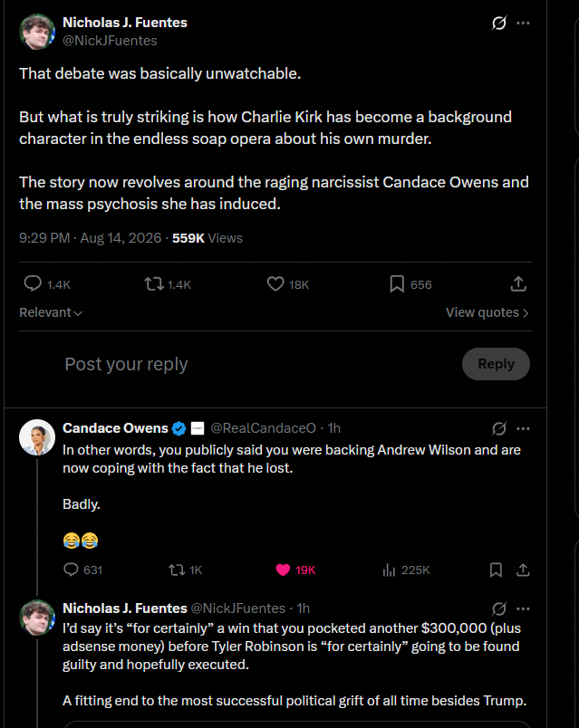579x728 pixels.
Task: Open Grok icon on main Fuentes post
Action: pos(498,23)
